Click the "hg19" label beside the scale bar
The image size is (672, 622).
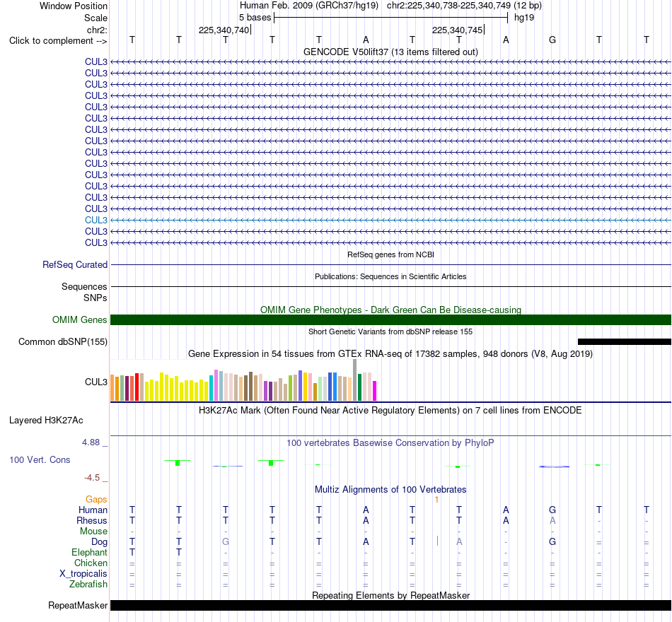click(524, 18)
